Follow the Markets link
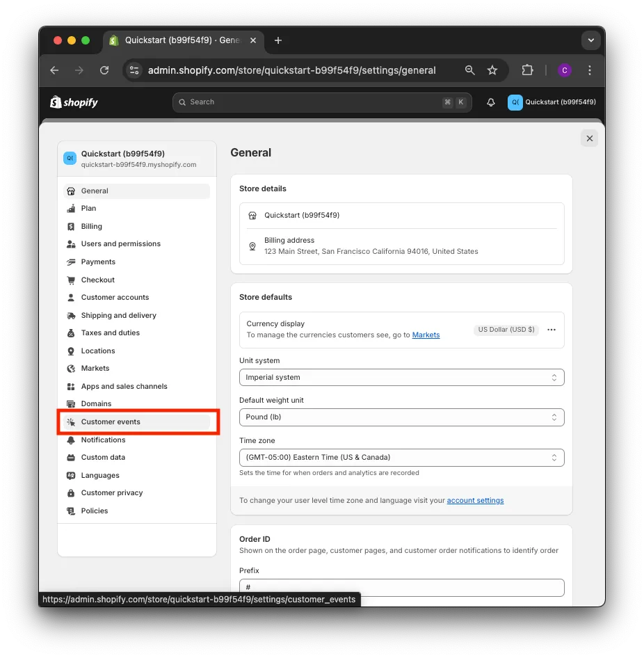This screenshot has width=644, height=658. pyautogui.click(x=426, y=335)
